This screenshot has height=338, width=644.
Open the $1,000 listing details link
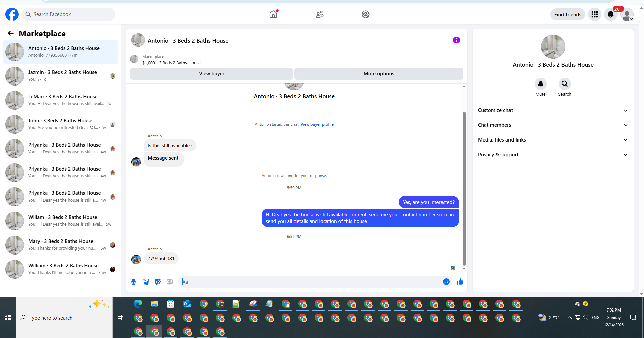coord(171,63)
